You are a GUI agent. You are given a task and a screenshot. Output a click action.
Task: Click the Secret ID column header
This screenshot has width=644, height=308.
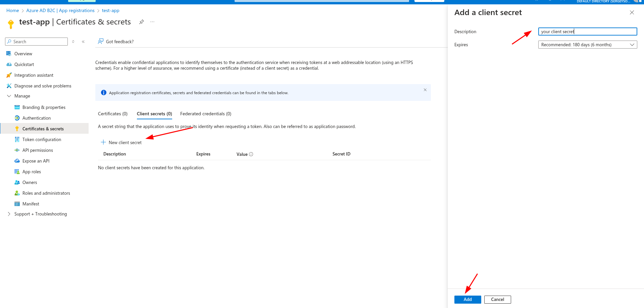pyautogui.click(x=341, y=154)
